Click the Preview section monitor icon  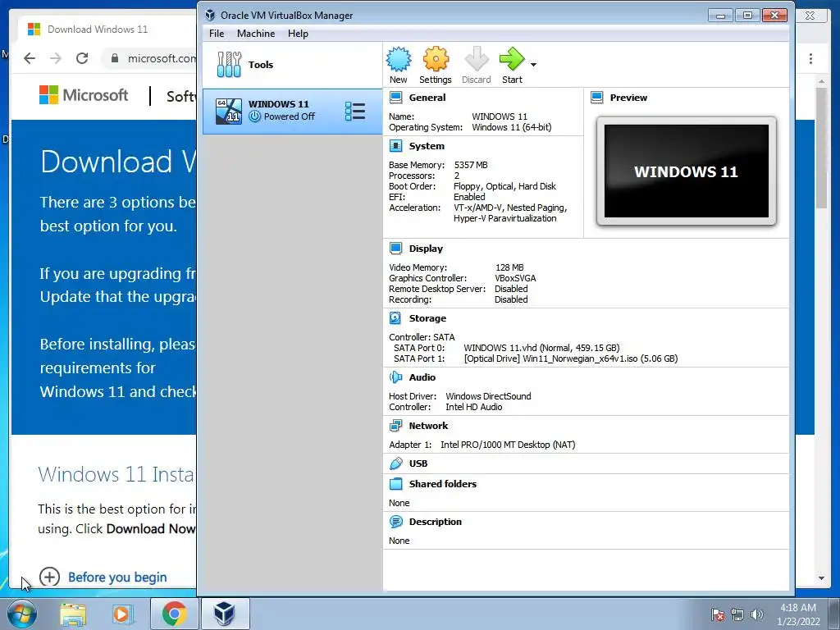597,98
